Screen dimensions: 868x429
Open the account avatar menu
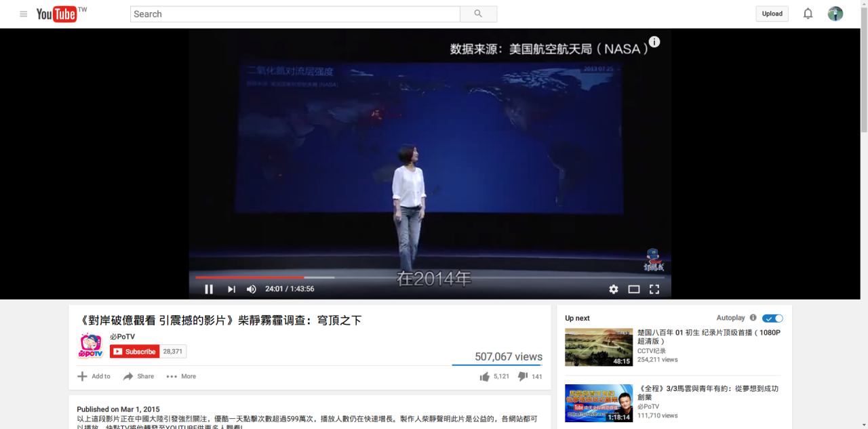coord(835,14)
